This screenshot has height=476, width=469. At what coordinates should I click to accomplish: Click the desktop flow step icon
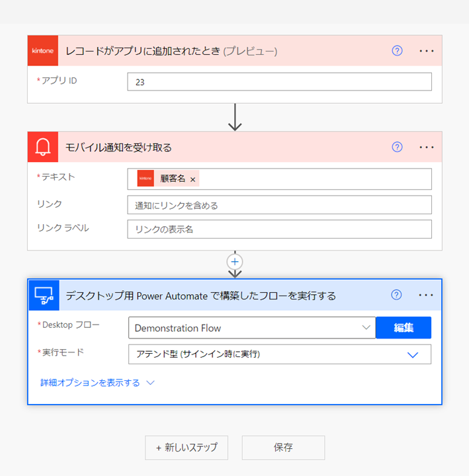pyautogui.click(x=44, y=295)
